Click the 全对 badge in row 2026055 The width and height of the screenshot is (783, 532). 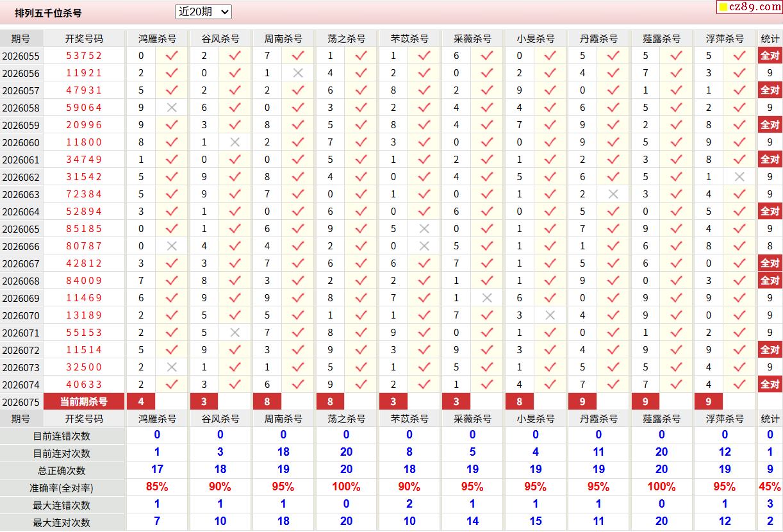pyautogui.click(x=770, y=56)
